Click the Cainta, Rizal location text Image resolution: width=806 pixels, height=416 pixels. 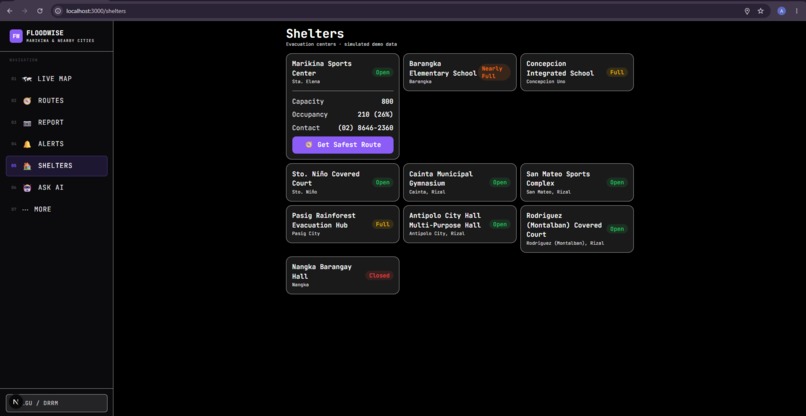click(427, 192)
